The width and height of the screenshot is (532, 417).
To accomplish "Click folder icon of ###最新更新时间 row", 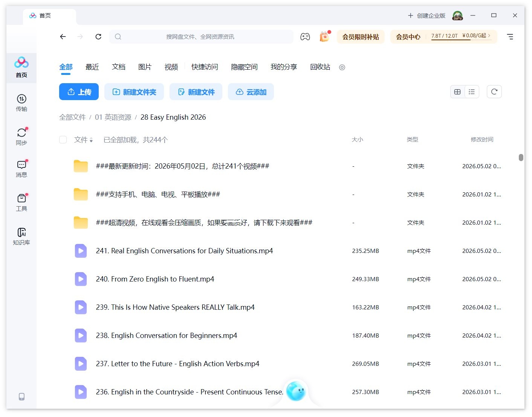I will pos(81,166).
